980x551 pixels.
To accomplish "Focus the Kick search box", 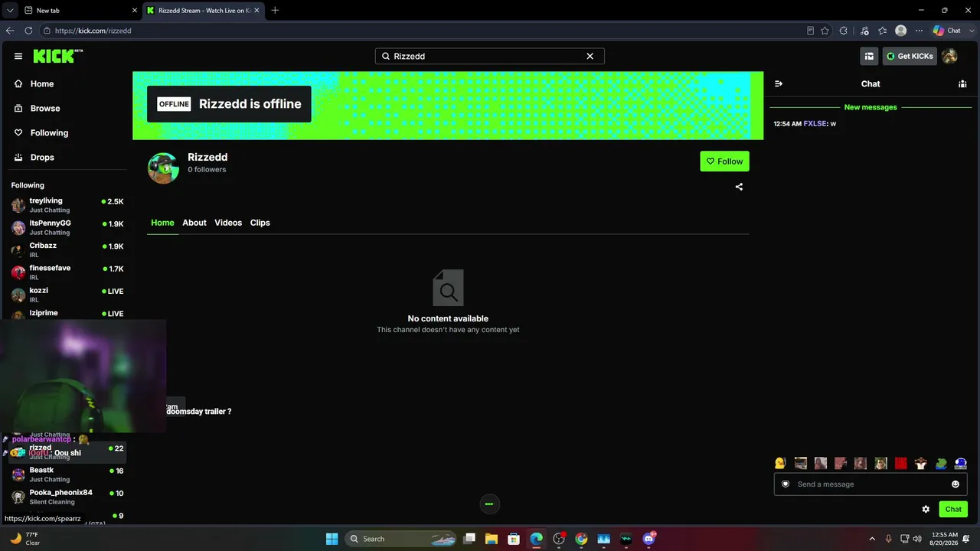I will (490, 56).
